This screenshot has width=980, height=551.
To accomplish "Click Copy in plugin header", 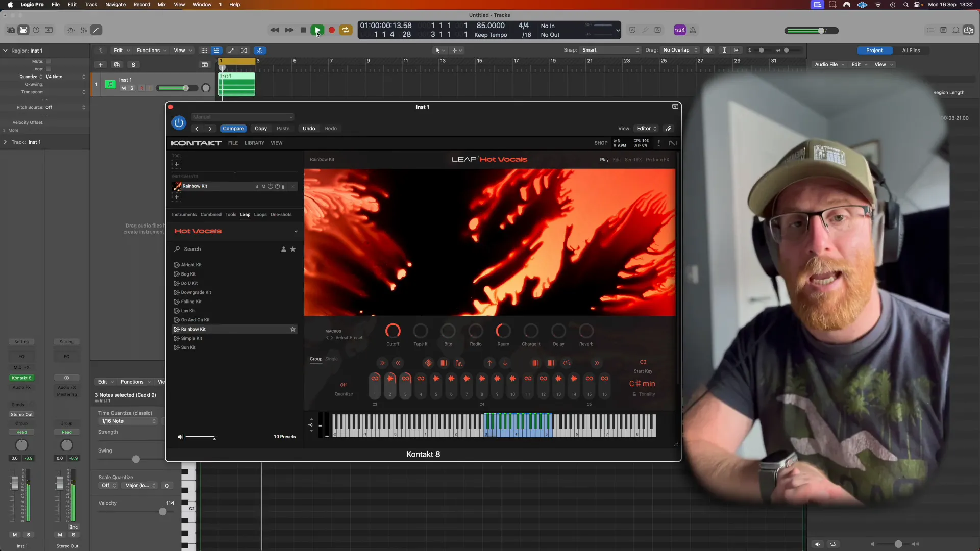I will [261, 129].
